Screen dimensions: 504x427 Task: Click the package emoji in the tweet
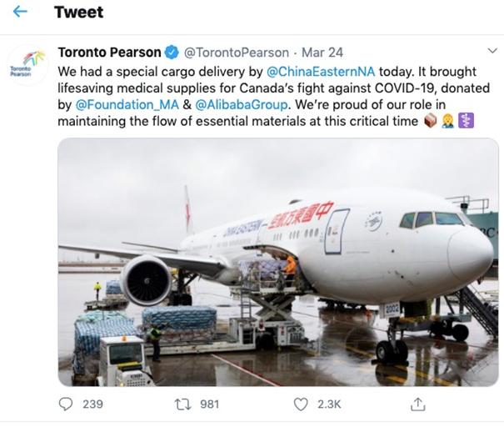coord(431,121)
